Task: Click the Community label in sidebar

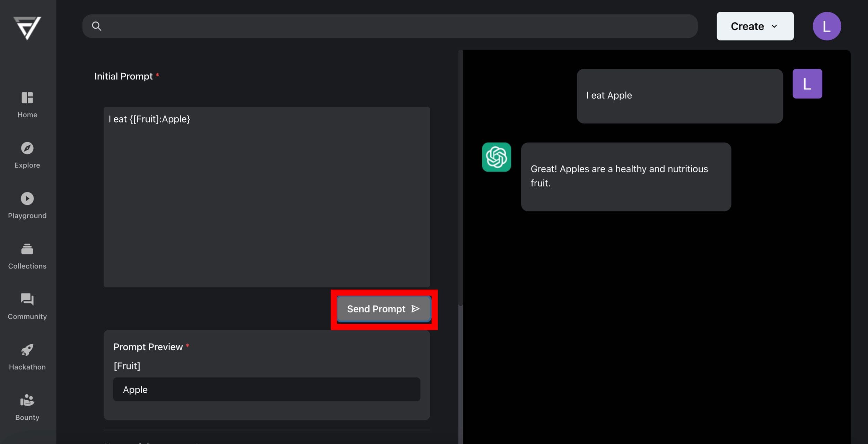Action: tap(27, 317)
